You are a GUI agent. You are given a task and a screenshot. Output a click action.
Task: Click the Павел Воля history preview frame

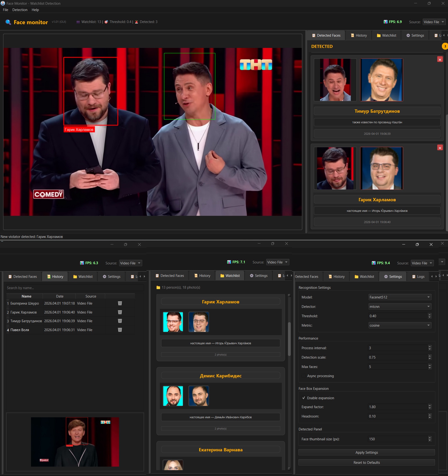(75, 442)
